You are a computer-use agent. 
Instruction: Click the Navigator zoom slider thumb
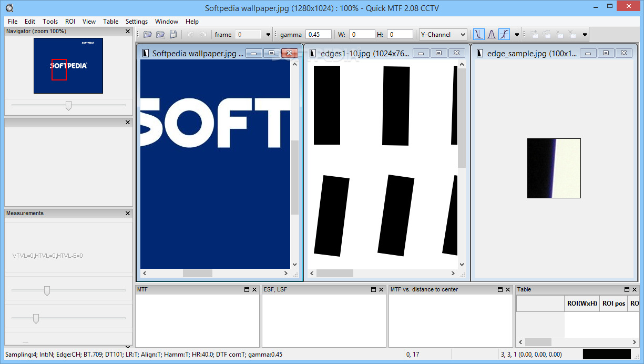(x=68, y=106)
